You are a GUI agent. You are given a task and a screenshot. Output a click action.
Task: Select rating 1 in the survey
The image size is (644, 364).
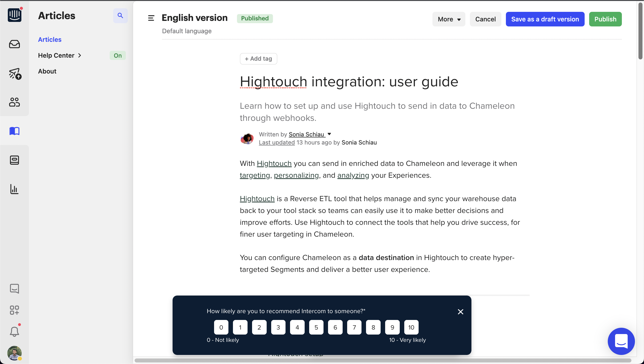[x=240, y=327]
